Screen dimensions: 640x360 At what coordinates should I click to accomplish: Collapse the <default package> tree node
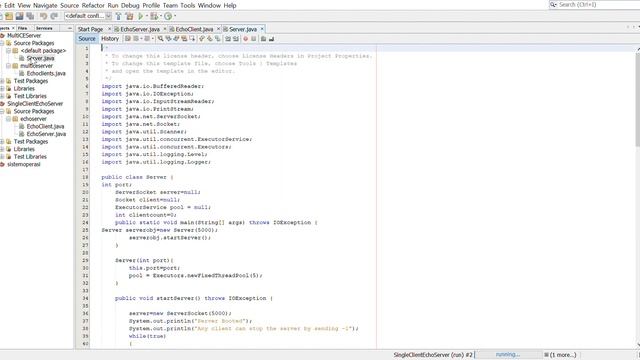coord(8,51)
